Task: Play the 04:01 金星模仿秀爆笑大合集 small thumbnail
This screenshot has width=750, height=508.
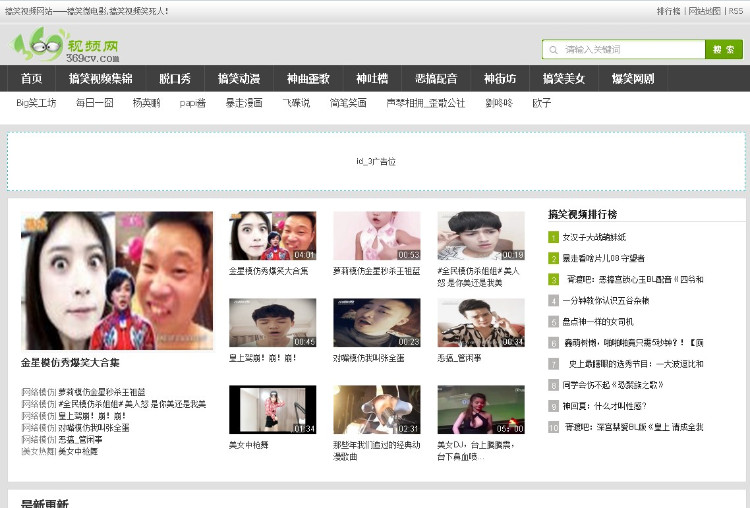Action: [273, 236]
